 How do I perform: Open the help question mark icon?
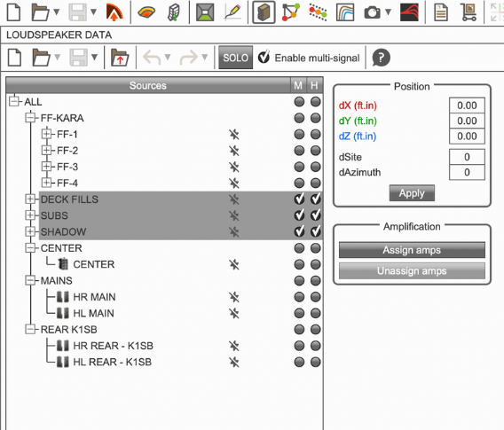(381, 58)
